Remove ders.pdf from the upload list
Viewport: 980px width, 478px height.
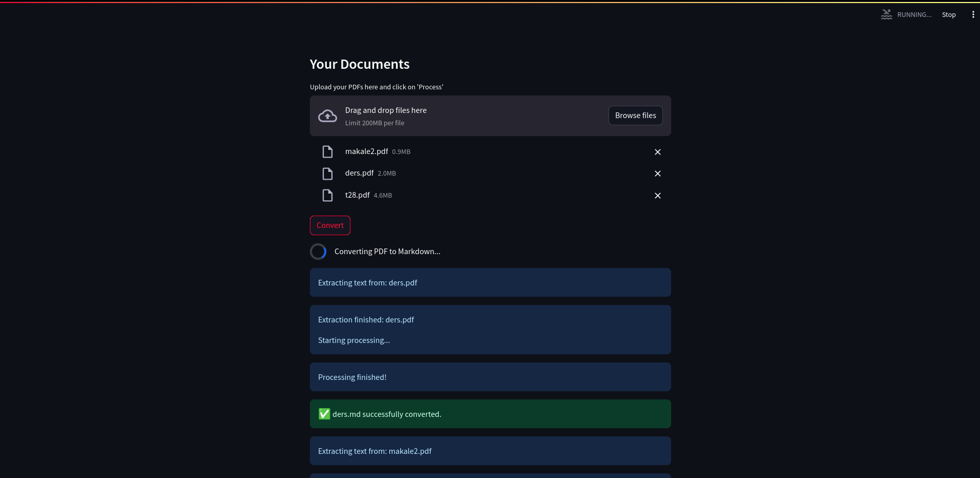[x=657, y=174]
